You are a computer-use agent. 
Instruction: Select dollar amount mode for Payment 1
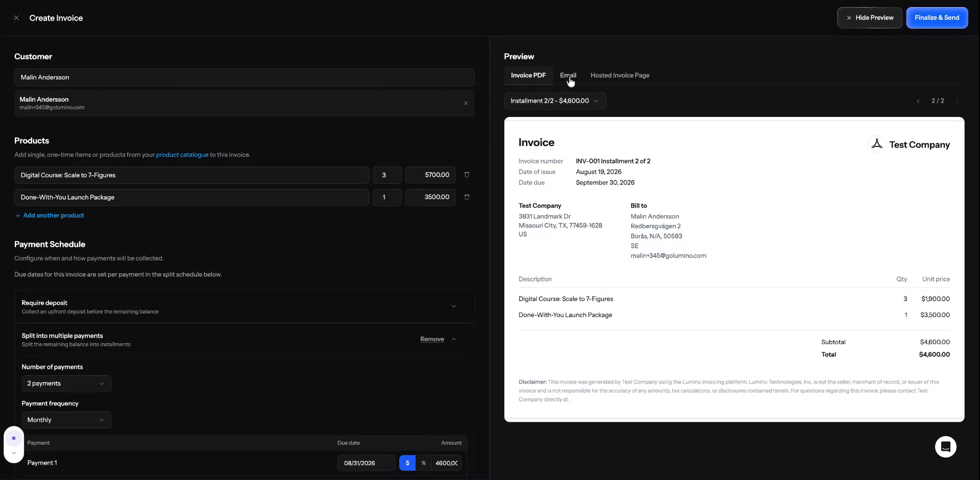click(x=407, y=463)
